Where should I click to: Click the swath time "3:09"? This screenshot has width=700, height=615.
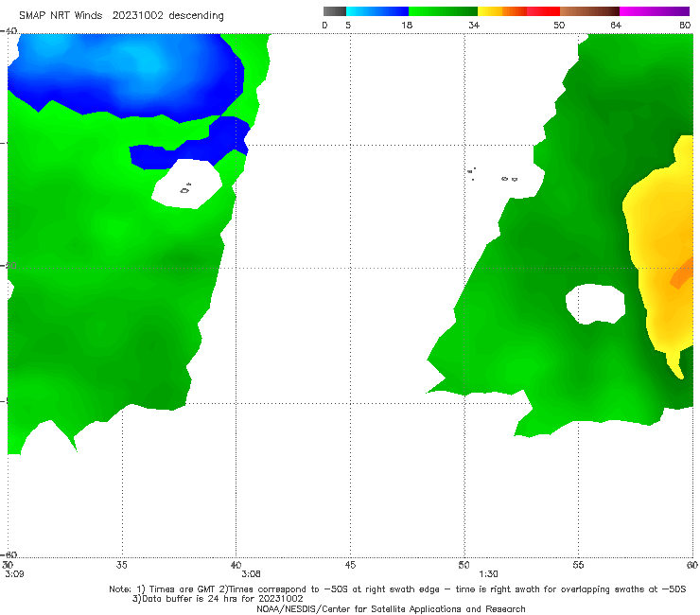tap(14, 574)
